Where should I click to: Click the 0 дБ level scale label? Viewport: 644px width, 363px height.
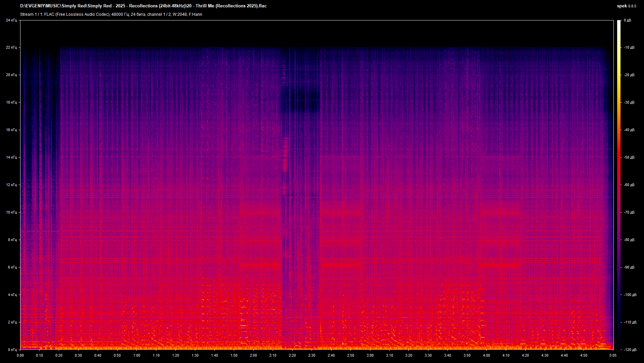pos(627,20)
